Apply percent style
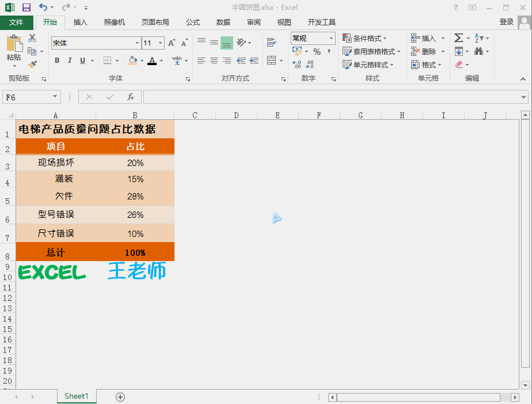Viewport: 532px width, 404px height. tap(317, 52)
